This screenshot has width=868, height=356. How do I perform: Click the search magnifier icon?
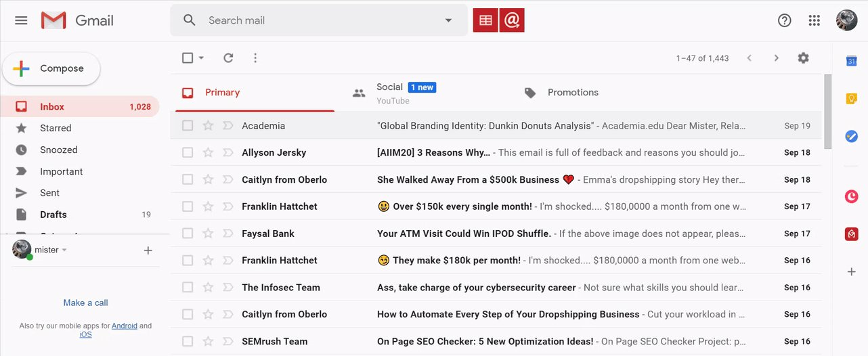click(190, 20)
